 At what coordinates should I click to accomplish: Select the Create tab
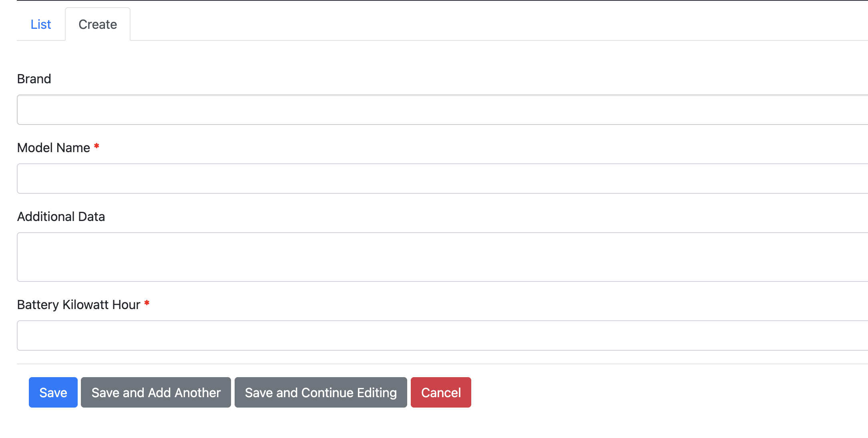pyautogui.click(x=98, y=24)
